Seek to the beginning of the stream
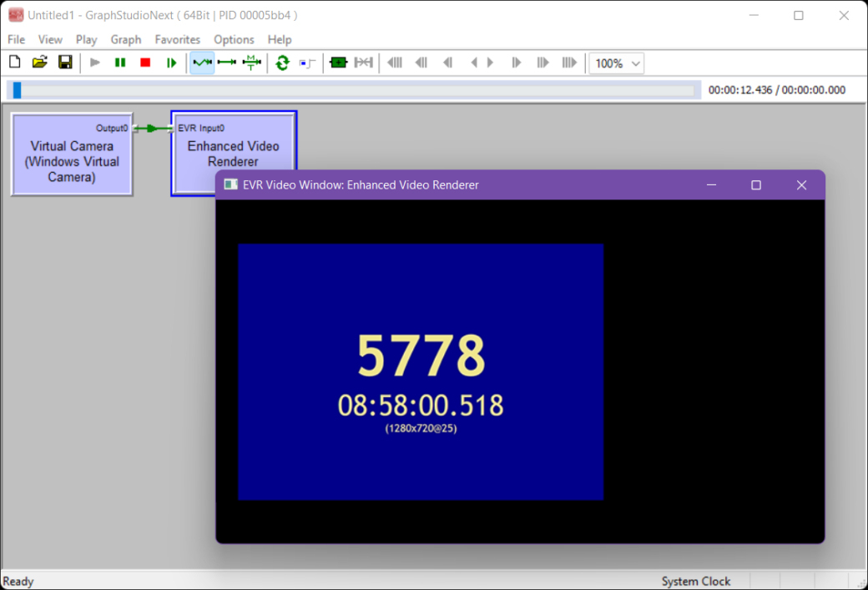Image resolution: width=868 pixels, height=590 pixels. click(x=395, y=62)
